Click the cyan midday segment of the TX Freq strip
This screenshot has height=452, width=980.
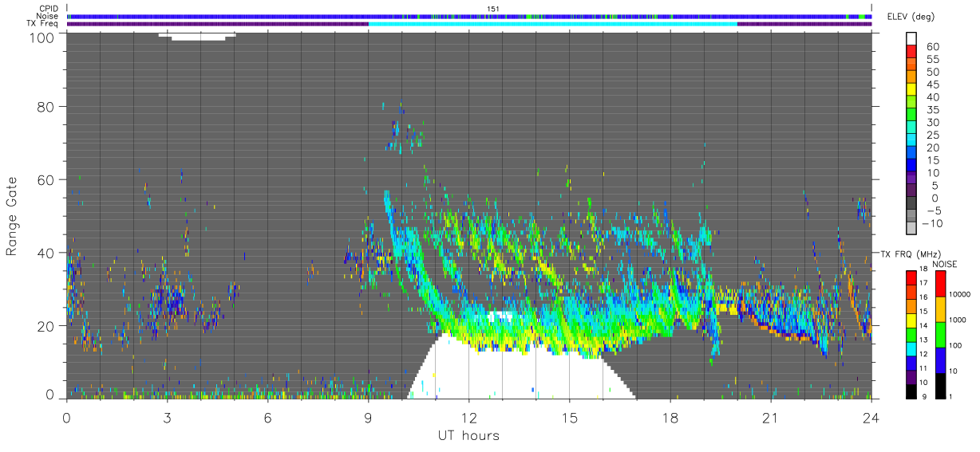[x=552, y=24]
